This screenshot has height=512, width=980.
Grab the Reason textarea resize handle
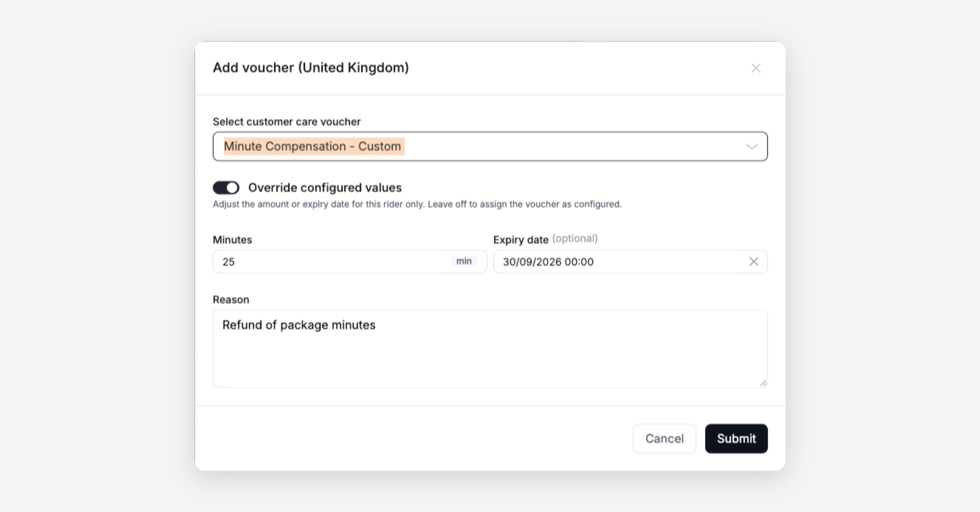(x=763, y=383)
